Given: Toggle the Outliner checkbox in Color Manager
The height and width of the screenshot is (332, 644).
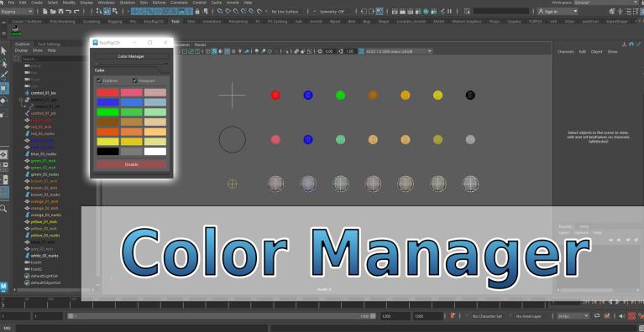Looking at the screenshot, I should point(99,80).
